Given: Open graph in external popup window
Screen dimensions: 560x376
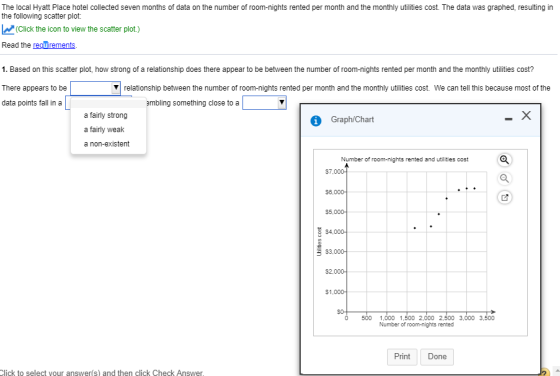Looking at the screenshot, I should point(504,197).
